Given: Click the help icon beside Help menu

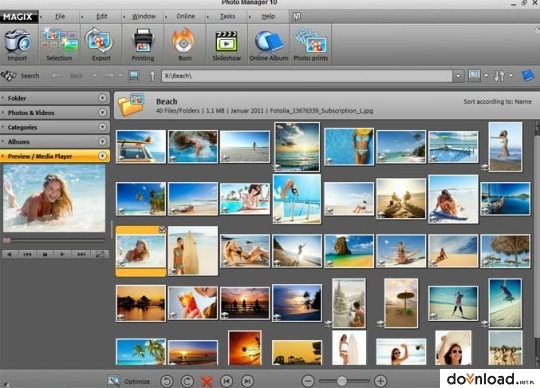Looking at the screenshot, I should tap(297, 16).
